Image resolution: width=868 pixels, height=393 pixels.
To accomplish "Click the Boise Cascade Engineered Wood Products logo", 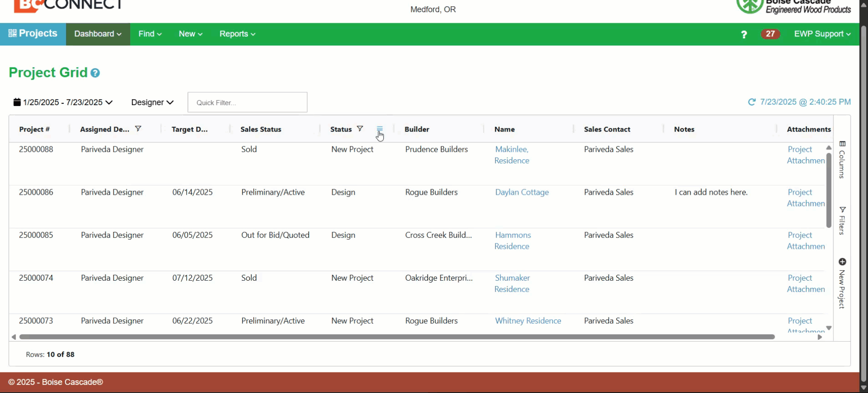I will pos(794,6).
